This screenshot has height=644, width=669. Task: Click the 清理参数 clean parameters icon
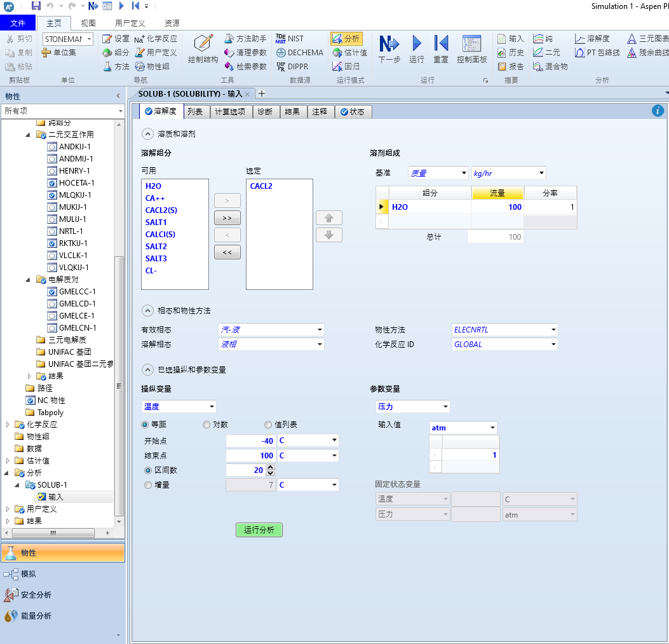[x=245, y=53]
